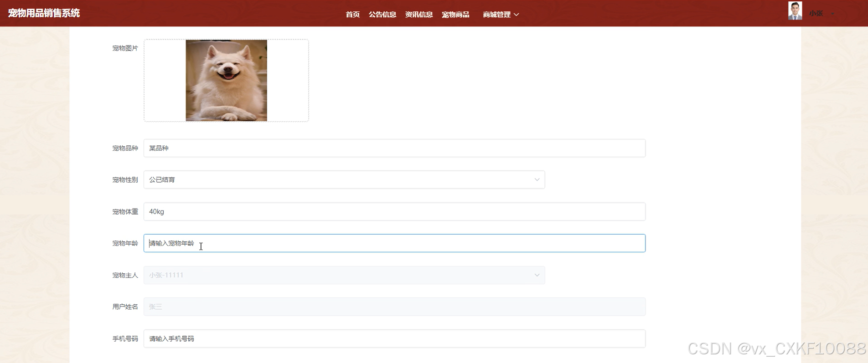Open the 宠物性别 dropdown

click(344, 179)
